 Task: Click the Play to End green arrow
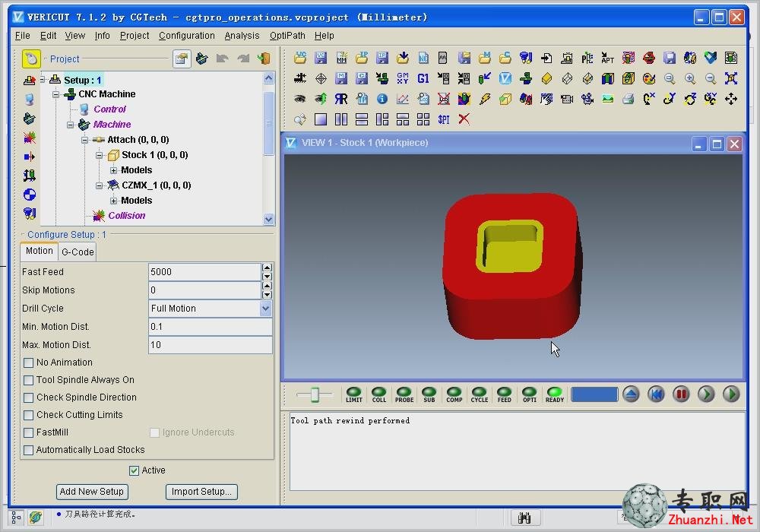click(x=731, y=394)
